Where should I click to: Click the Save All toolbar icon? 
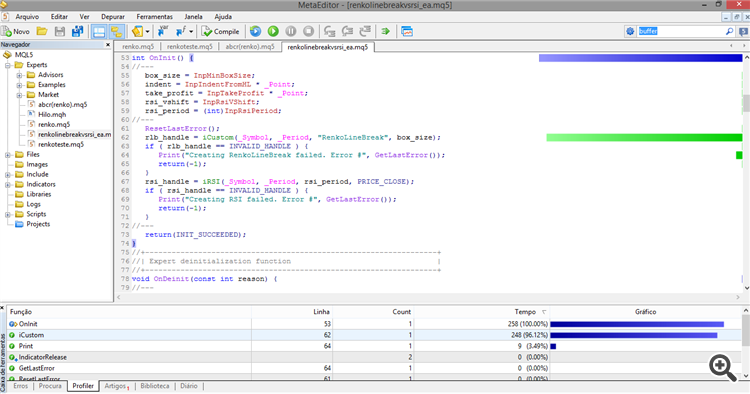(77, 32)
